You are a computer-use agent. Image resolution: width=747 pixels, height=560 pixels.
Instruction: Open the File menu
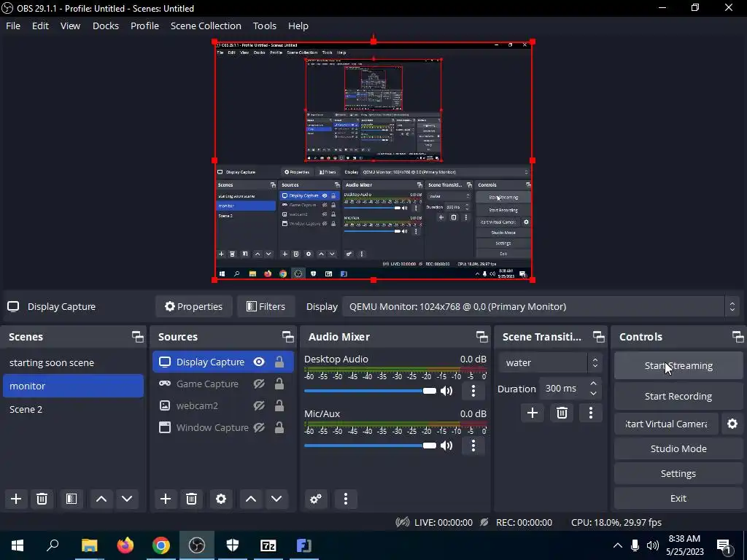pos(13,26)
